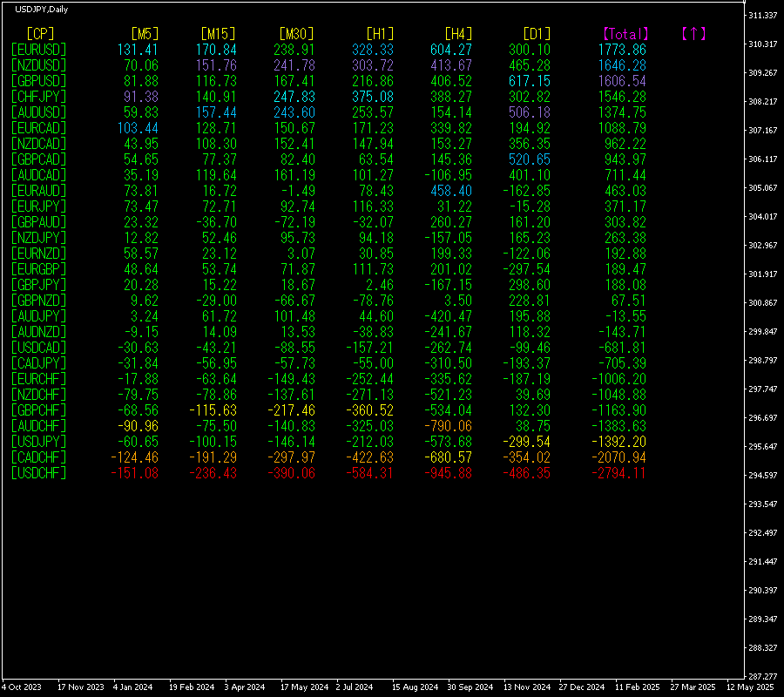Select the [NZDCHF] pair label

pos(38,395)
